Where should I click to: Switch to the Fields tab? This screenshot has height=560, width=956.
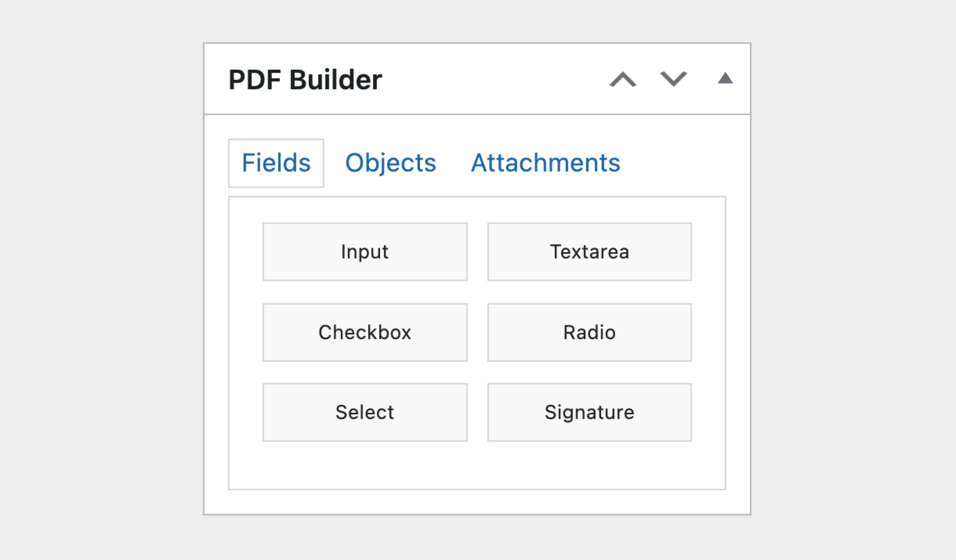pyautogui.click(x=276, y=163)
